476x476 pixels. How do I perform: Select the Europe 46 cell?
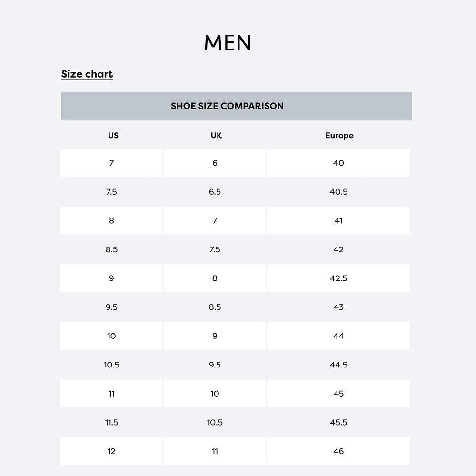pos(338,451)
